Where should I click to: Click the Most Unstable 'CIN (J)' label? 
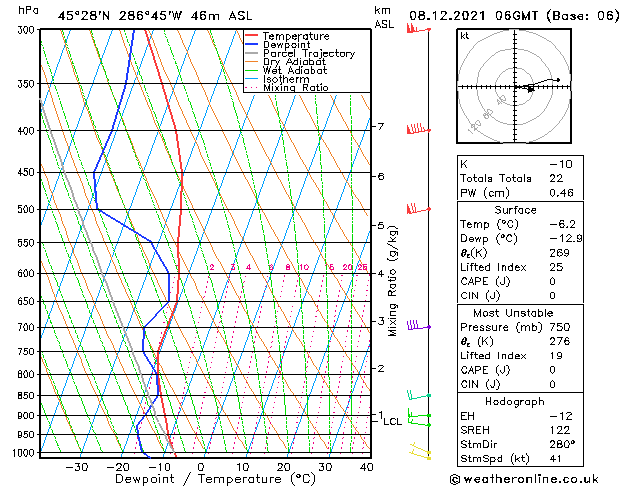480,384
